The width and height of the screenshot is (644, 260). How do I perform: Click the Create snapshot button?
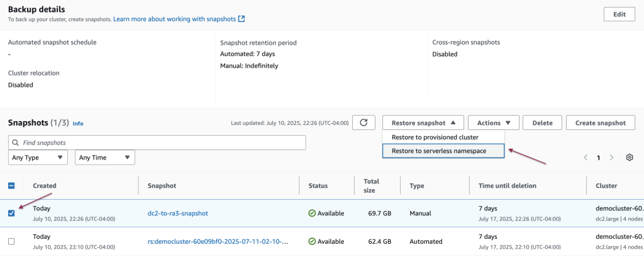[x=600, y=123]
